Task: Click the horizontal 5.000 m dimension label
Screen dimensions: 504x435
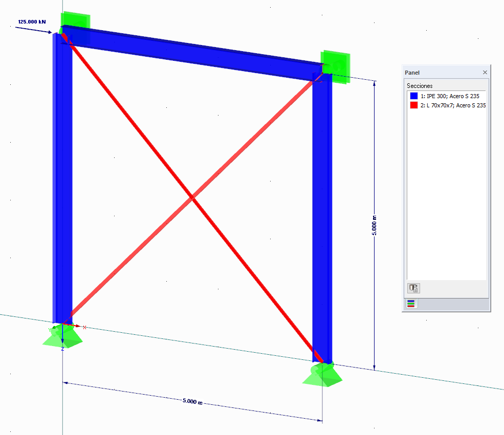Action: (192, 401)
